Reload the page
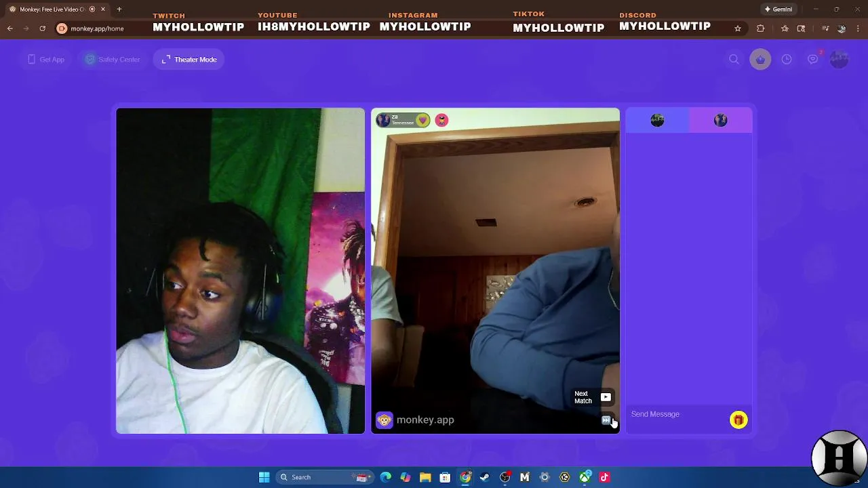868x488 pixels. (x=42, y=28)
